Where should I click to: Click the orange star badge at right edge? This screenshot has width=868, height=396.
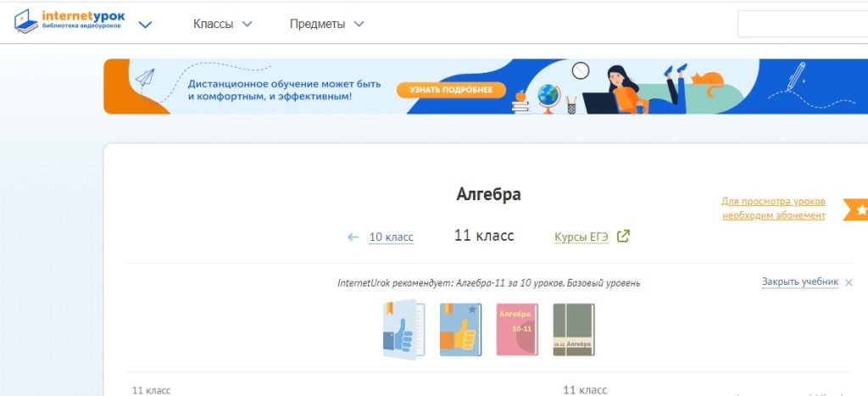(x=857, y=209)
